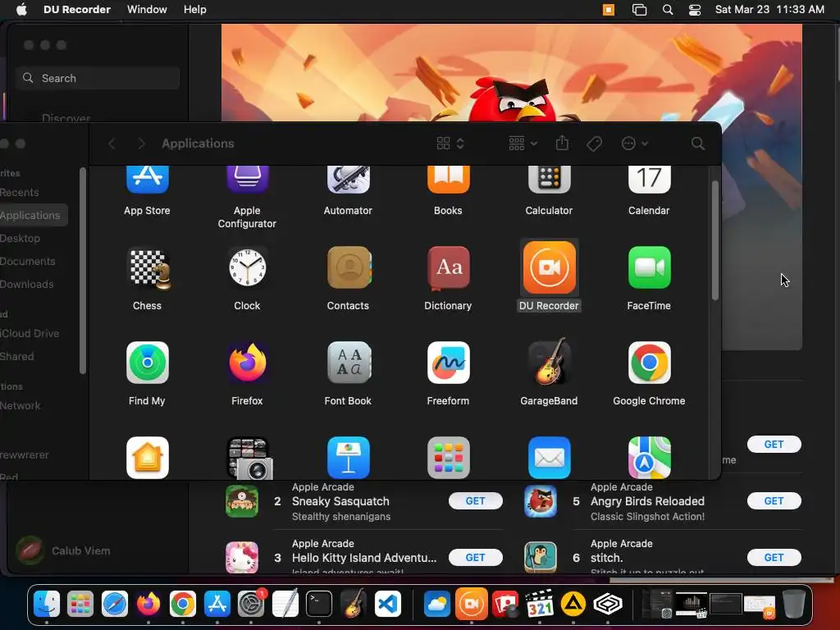
Task: Select the Calculator app icon
Action: point(549,180)
